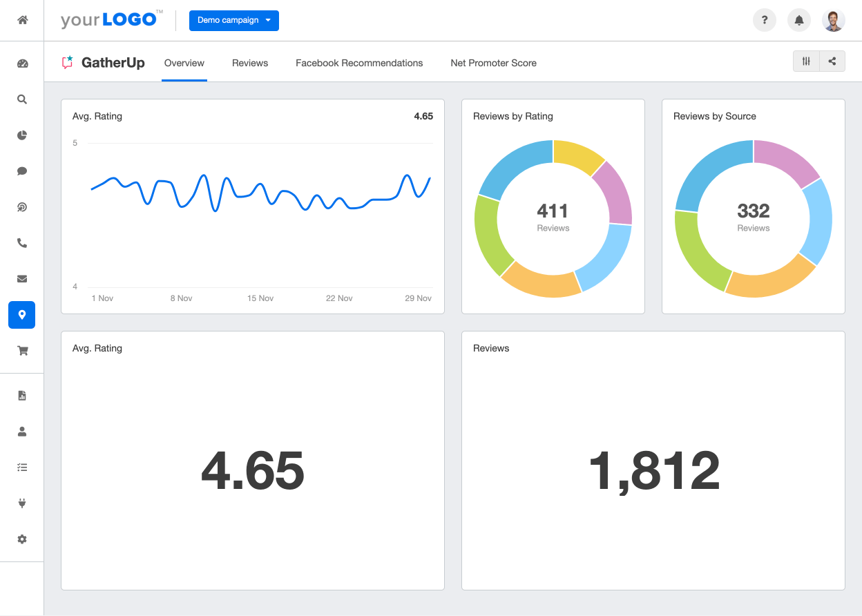Open the gear settings sidebar icon

[22, 539]
